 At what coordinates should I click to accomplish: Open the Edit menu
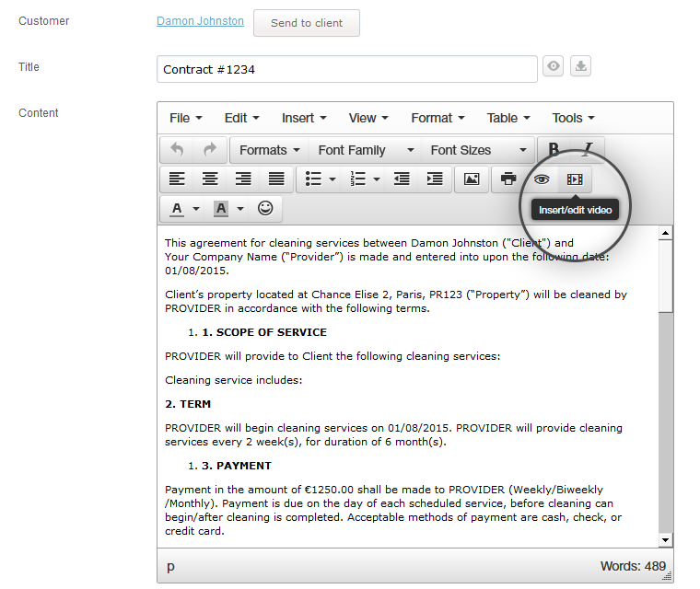(241, 118)
